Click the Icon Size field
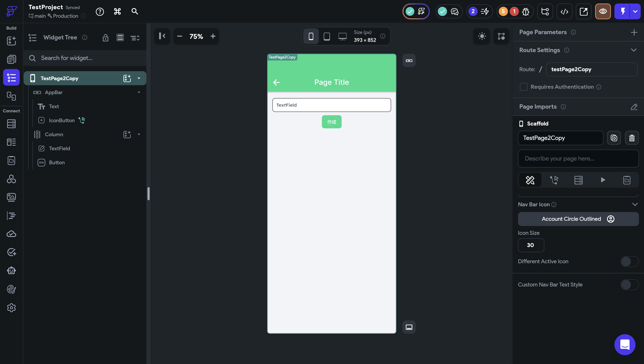The height and width of the screenshot is (364, 644). click(531, 245)
